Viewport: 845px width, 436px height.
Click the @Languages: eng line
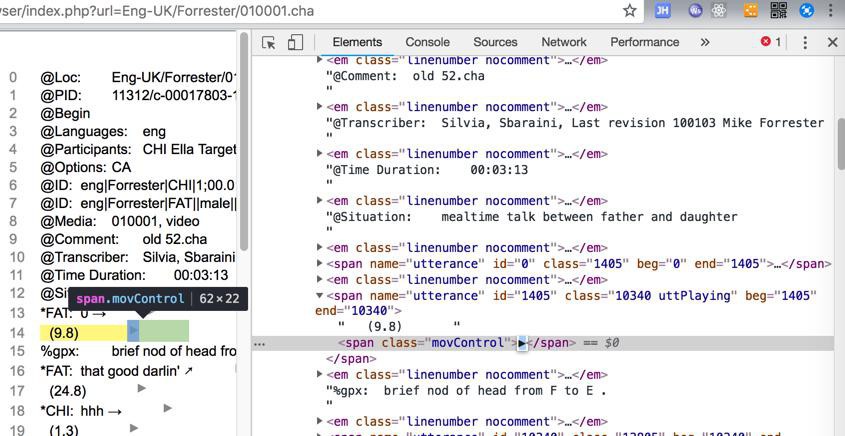pos(103,132)
